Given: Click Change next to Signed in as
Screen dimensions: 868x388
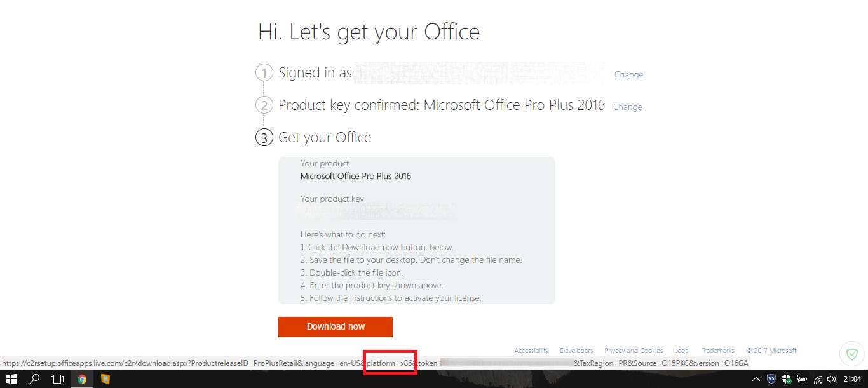Looking at the screenshot, I should [628, 74].
